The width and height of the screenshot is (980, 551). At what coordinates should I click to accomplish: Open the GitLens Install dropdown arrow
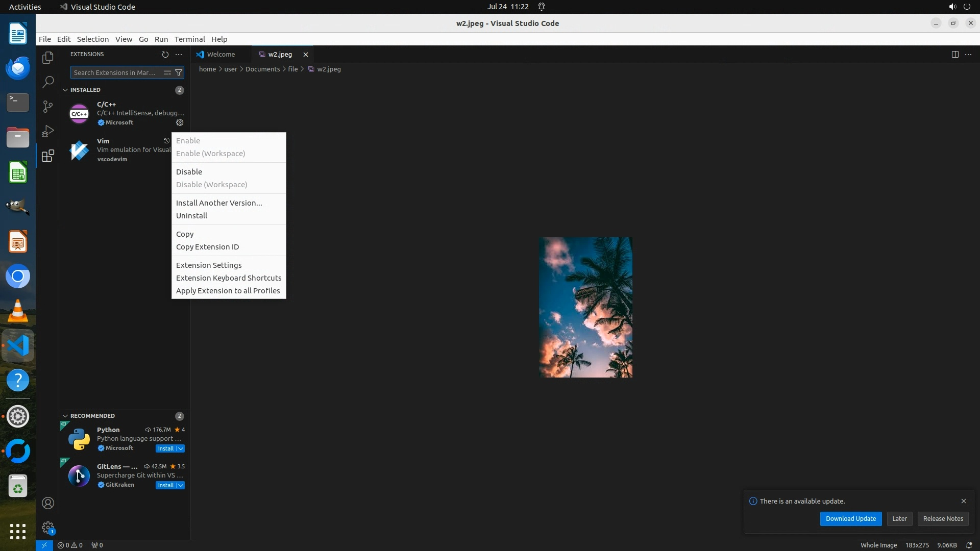pos(181,485)
